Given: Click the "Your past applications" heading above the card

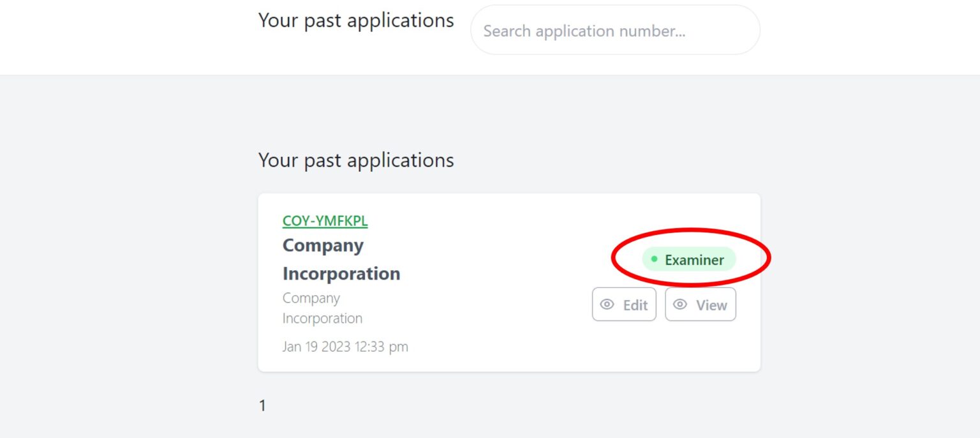Looking at the screenshot, I should (x=356, y=160).
